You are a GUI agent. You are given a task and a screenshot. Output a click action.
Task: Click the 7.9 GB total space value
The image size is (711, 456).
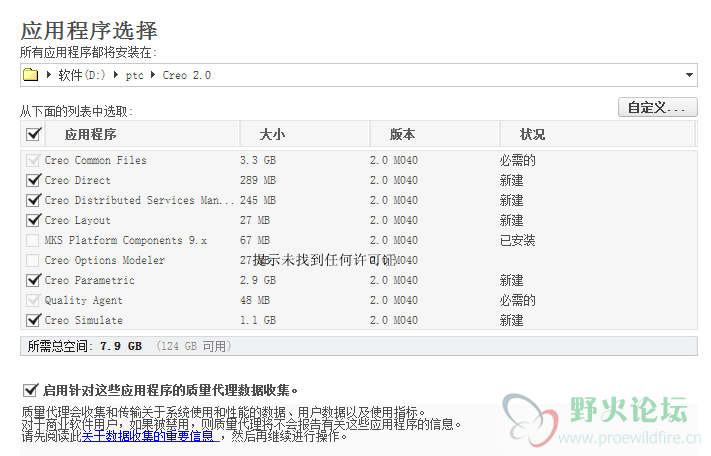pyautogui.click(x=121, y=346)
